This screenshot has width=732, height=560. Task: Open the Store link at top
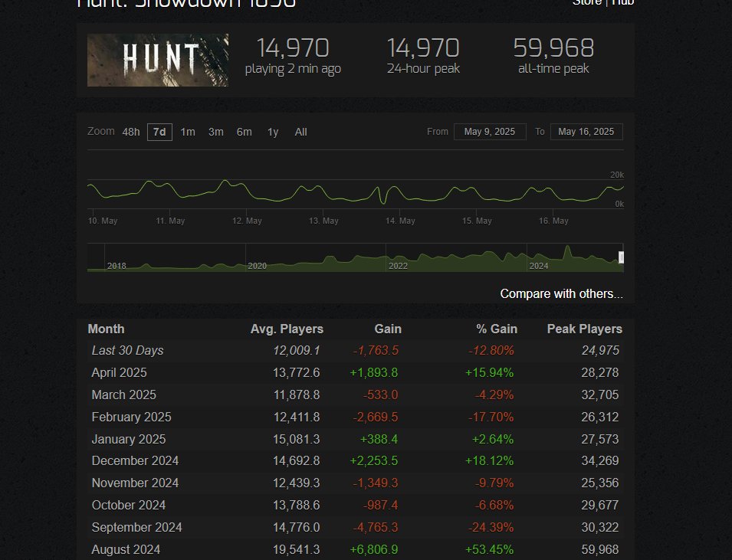587,2
